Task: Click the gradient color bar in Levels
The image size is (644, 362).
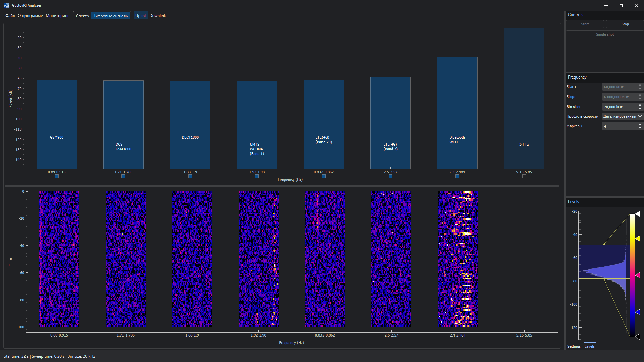Action: click(x=632, y=275)
